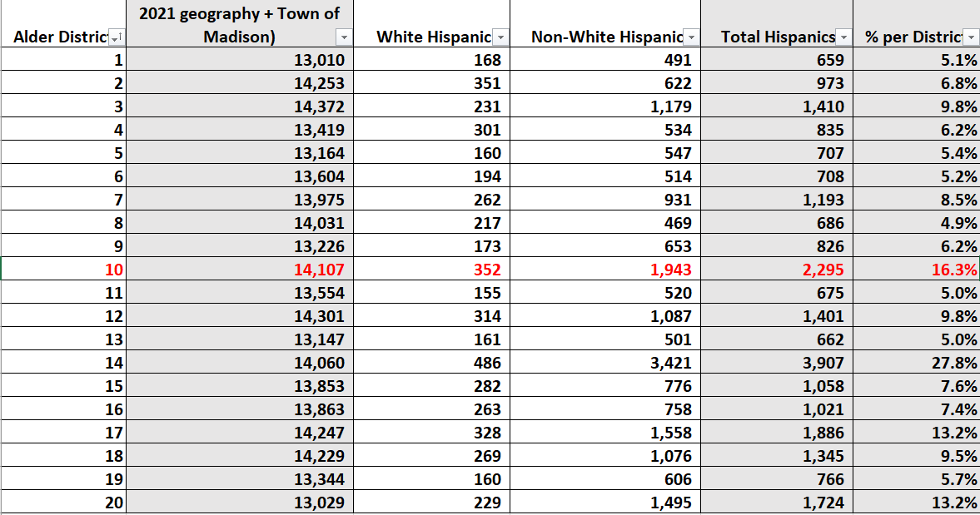Select population cell 13,863
Screen dimensions: 980x515
pyautogui.click(x=240, y=409)
